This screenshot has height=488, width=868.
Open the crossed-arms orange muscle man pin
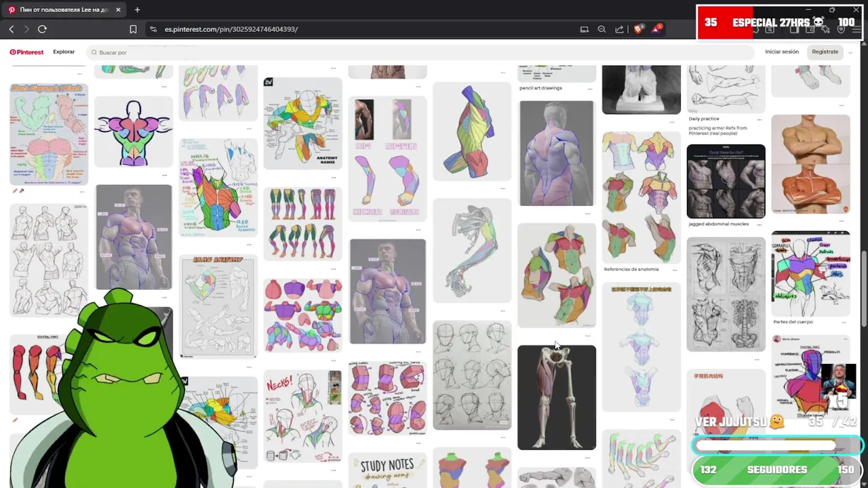point(810,165)
